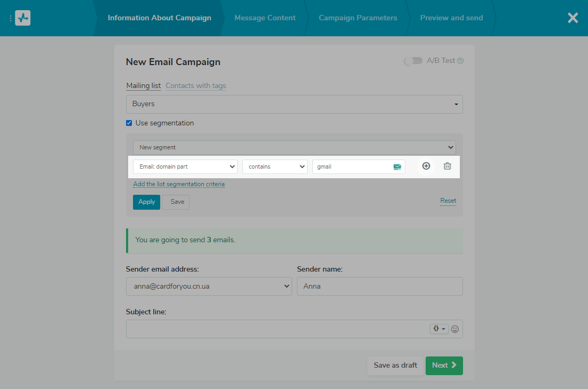The height and width of the screenshot is (389, 588).
Task: Click the SendPulse logo icon
Action: [x=22, y=18]
